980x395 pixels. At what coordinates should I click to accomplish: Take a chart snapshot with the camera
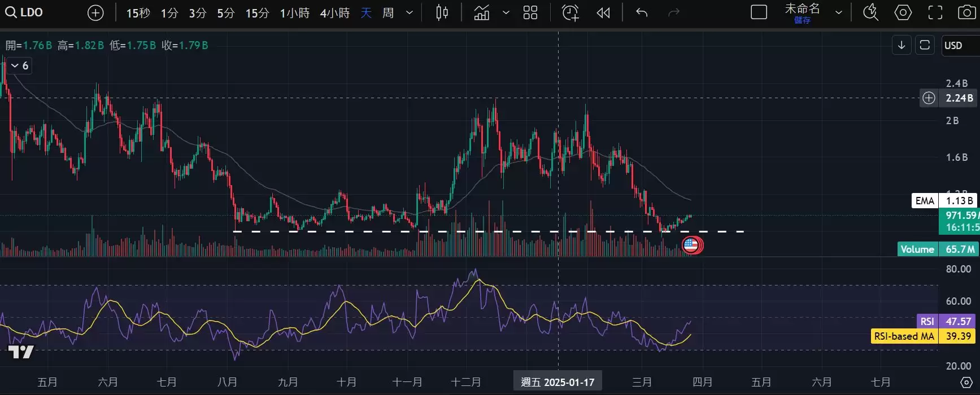click(x=966, y=12)
